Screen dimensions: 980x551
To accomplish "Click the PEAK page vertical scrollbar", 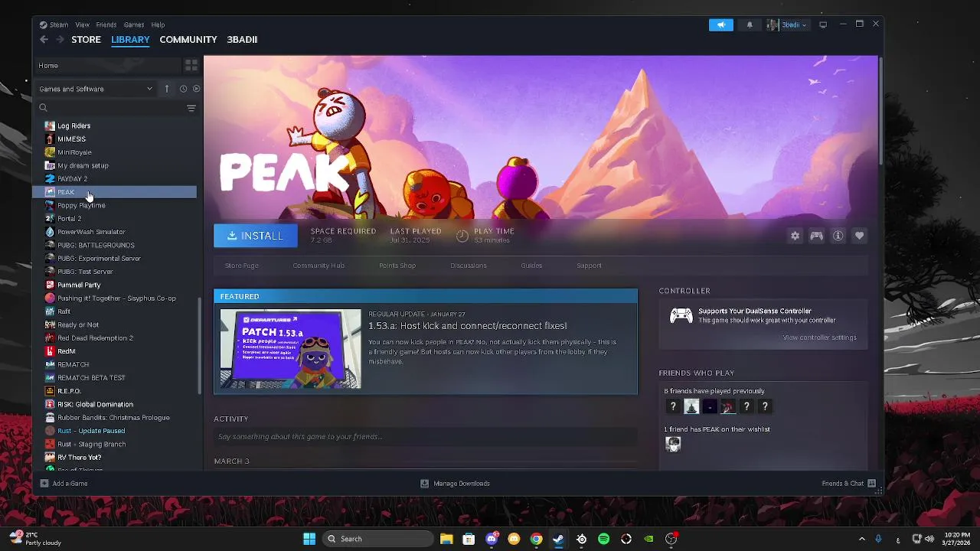I will [x=880, y=110].
